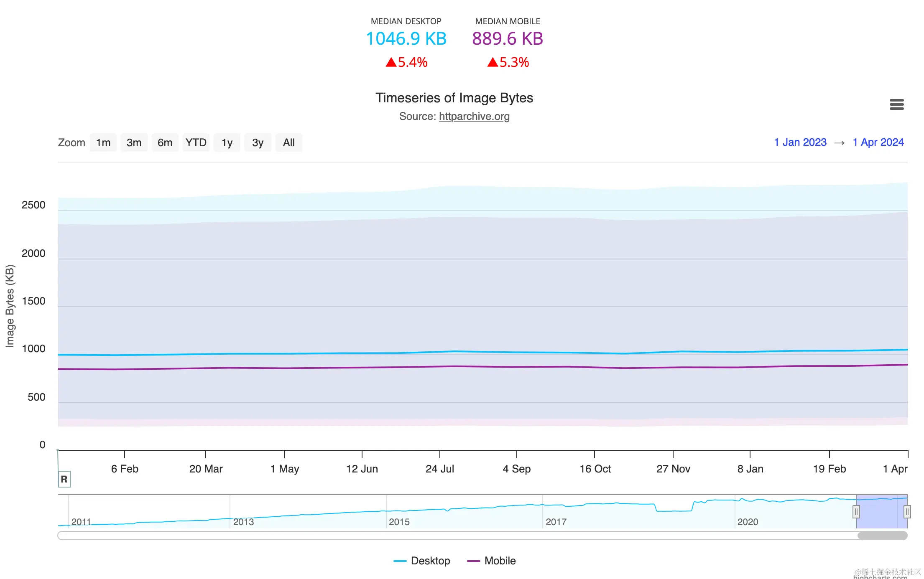
Task: Click the horizontal scrollbar thumb
Action: 882,536
